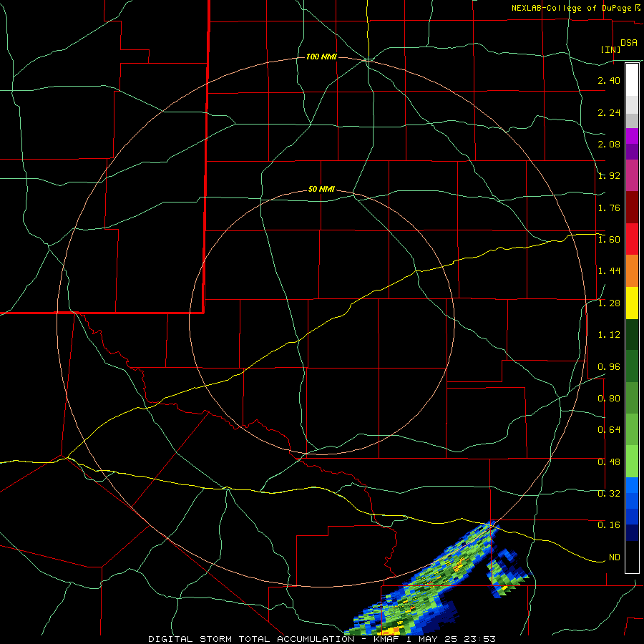
Task: Click the 50 NMI range ring label
Action: pos(321,189)
